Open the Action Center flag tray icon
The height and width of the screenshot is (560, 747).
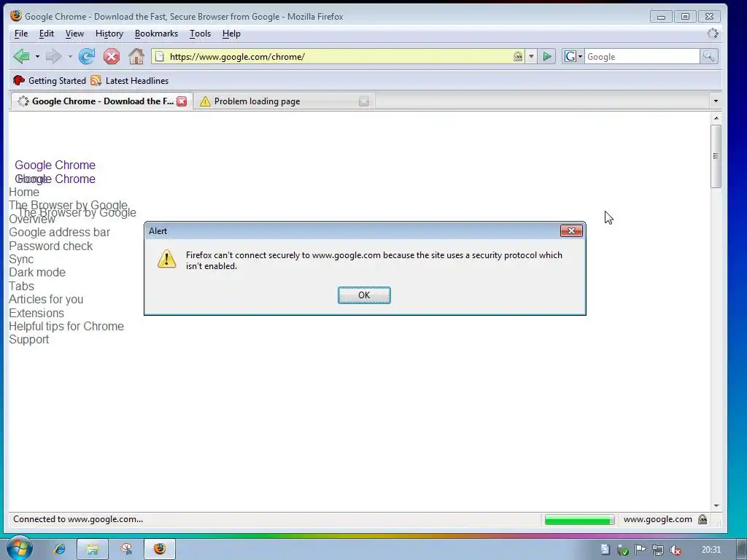click(x=640, y=550)
